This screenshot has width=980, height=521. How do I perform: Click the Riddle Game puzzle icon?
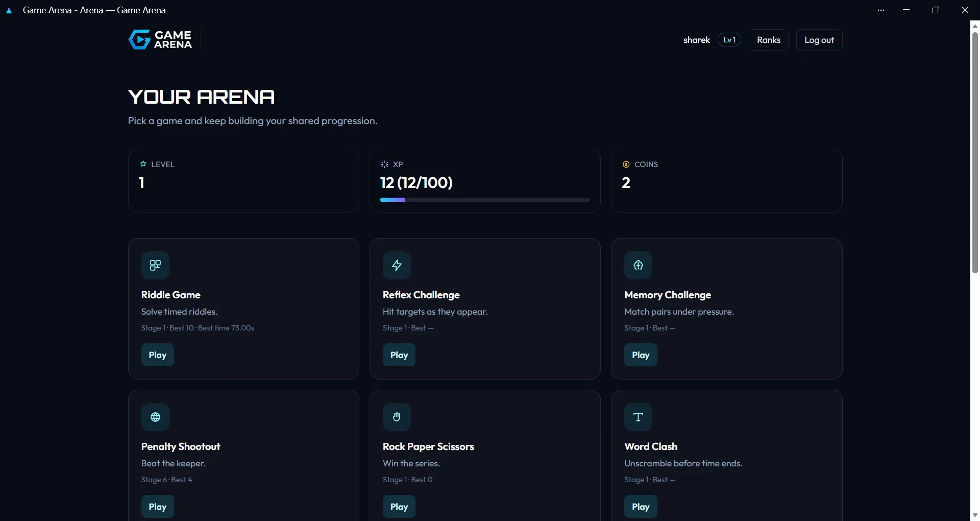155,265
